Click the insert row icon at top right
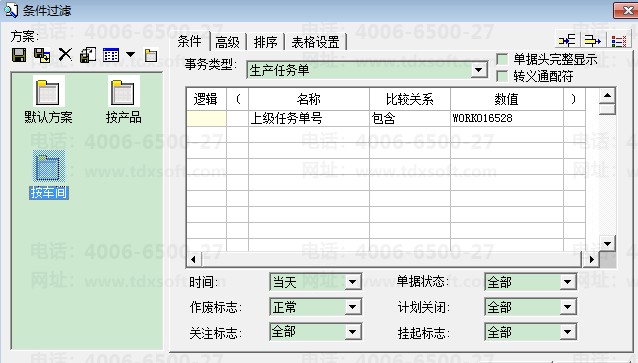Screen dimensions: 638x363 [x=566, y=40]
